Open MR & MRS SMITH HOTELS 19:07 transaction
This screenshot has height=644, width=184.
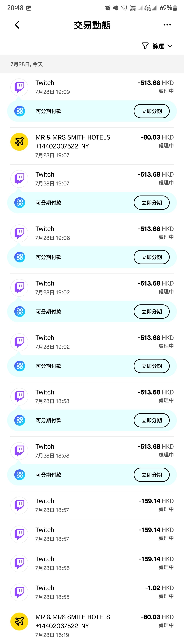pos(92,146)
